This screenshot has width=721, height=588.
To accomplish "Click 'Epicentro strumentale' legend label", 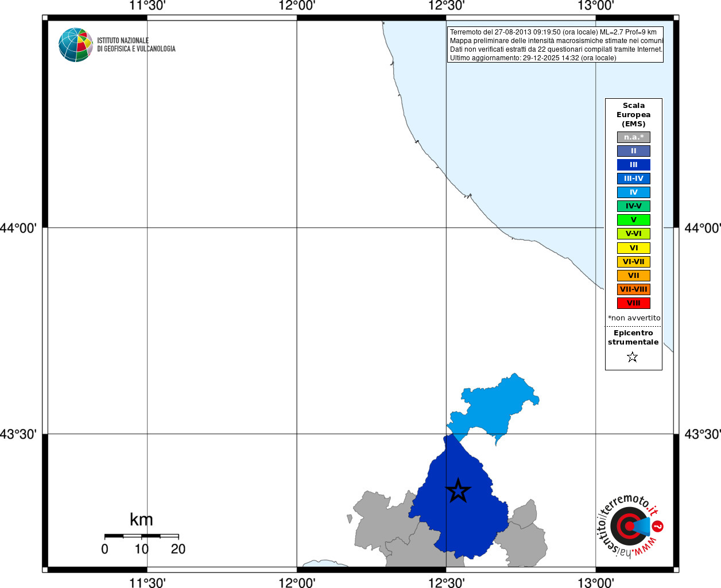I will [x=633, y=338].
